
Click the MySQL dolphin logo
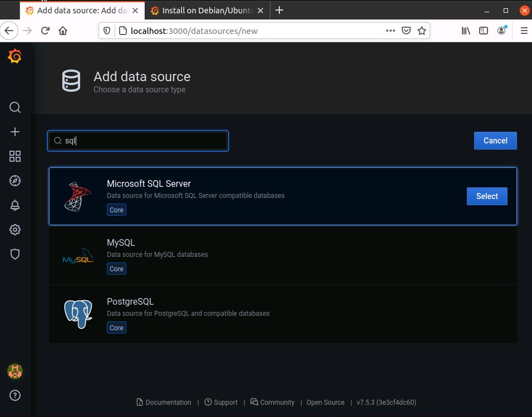click(x=78, y=256)
